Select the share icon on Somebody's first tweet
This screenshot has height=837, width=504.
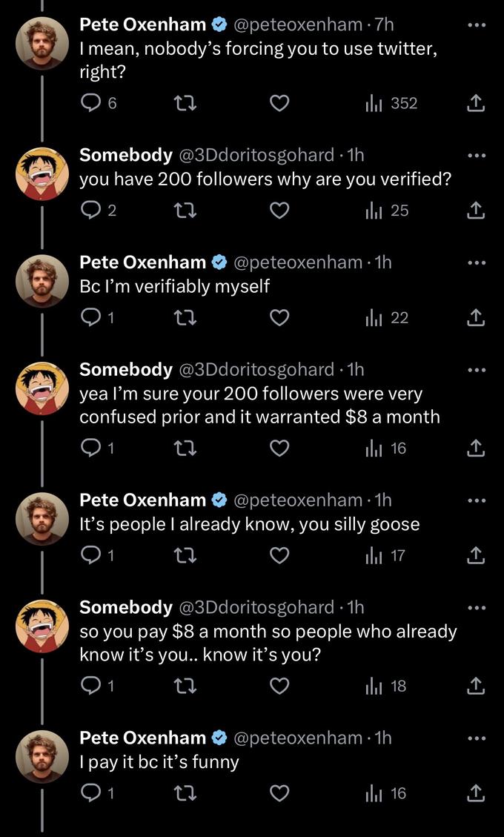477,210
